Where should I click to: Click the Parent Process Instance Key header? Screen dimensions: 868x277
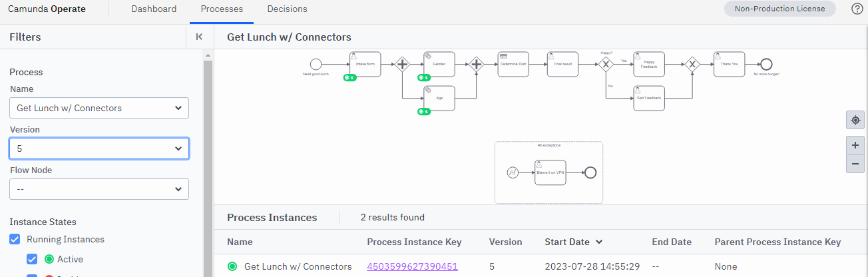pos(777,242)
